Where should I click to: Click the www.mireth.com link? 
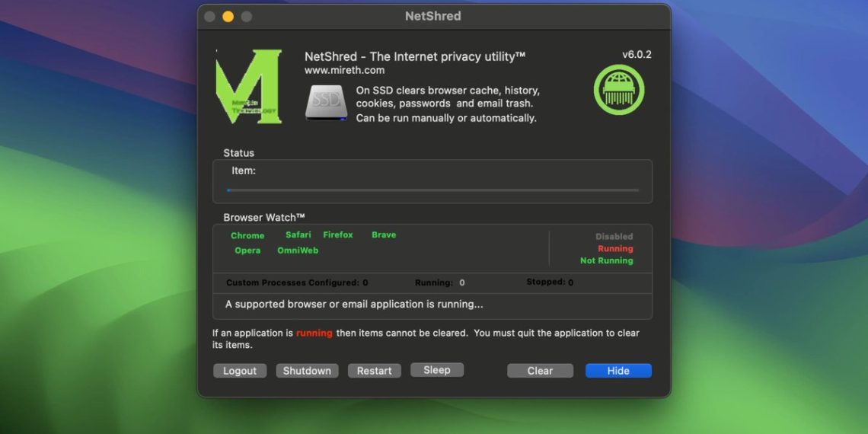tap(344, 70)
